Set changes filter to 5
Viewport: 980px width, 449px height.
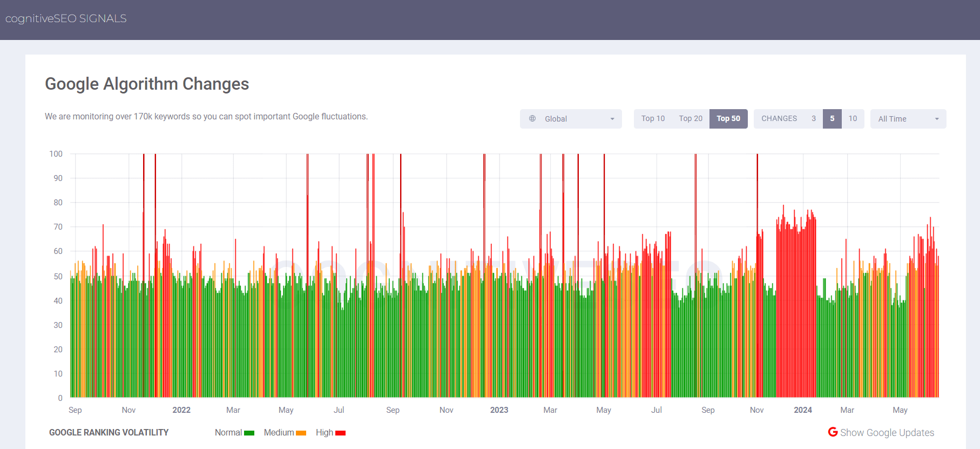(x=832, y=118)
